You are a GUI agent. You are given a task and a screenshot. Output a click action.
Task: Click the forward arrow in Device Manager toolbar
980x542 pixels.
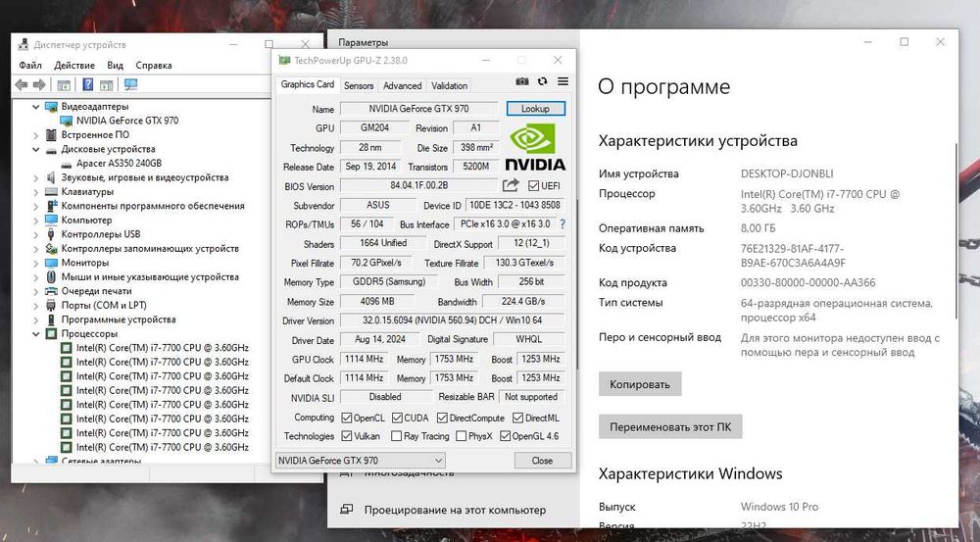(39, 84)
